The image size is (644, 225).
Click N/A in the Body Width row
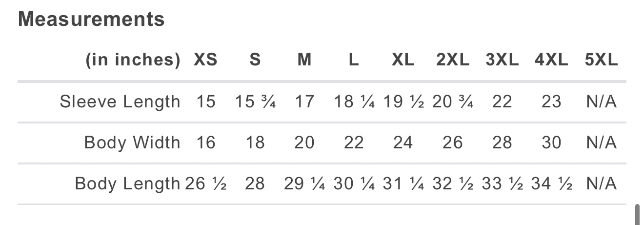pos(602,143)
